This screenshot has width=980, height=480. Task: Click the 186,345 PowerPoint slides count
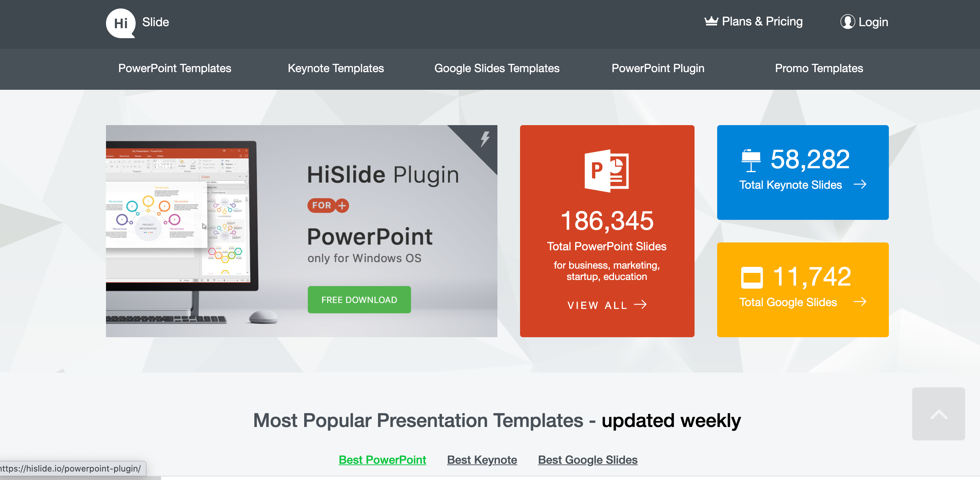click(x=607, y=221)
